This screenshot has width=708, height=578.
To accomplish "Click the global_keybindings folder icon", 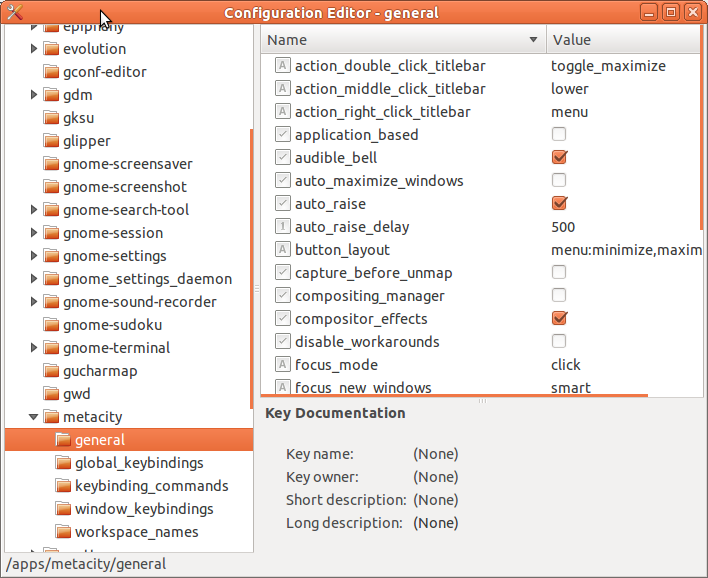I will point(63,463).
